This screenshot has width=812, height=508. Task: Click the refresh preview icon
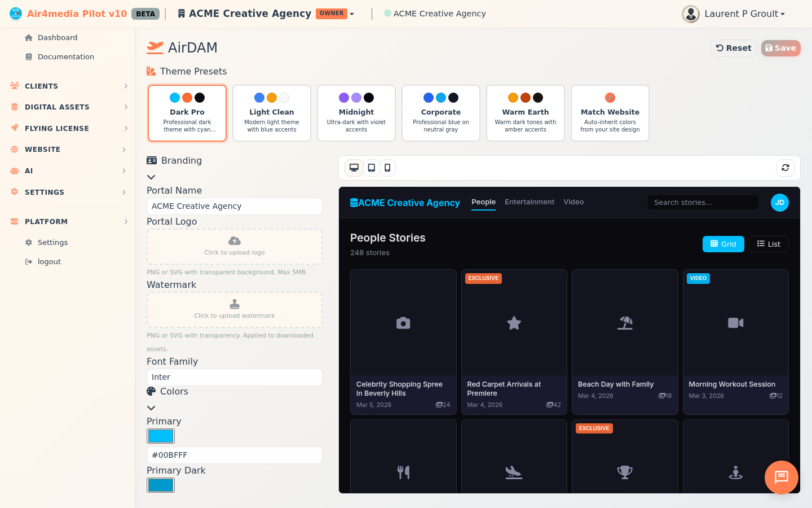[785, 168]
